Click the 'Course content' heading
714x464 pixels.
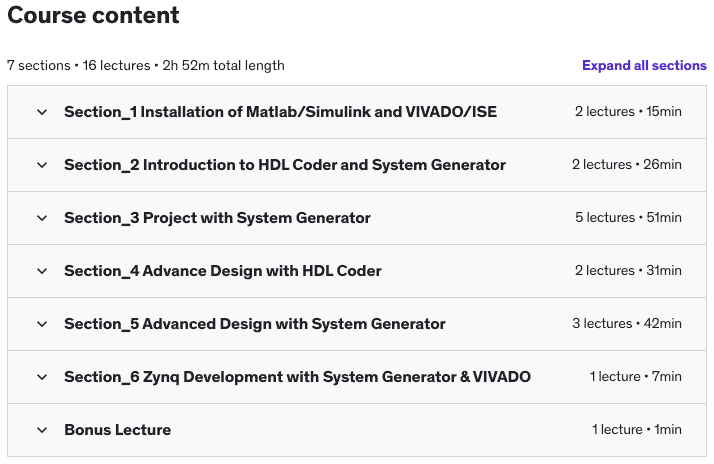click(x=93, y=15)
